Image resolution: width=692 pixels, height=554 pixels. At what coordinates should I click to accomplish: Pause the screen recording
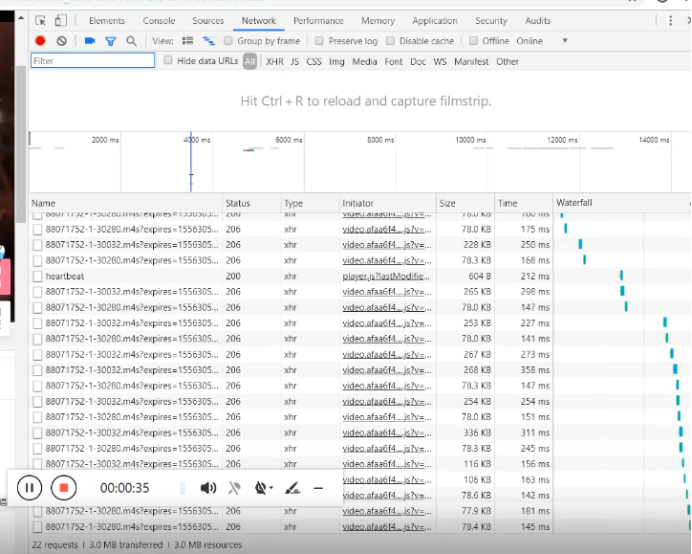(x=30, y=488)
